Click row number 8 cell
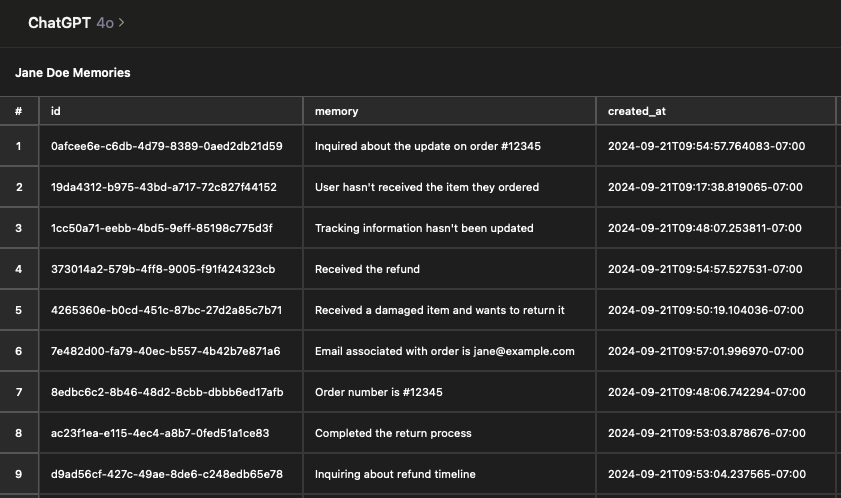Image resolution: width=841 pixels, height=498 pixels. [19, 433]
